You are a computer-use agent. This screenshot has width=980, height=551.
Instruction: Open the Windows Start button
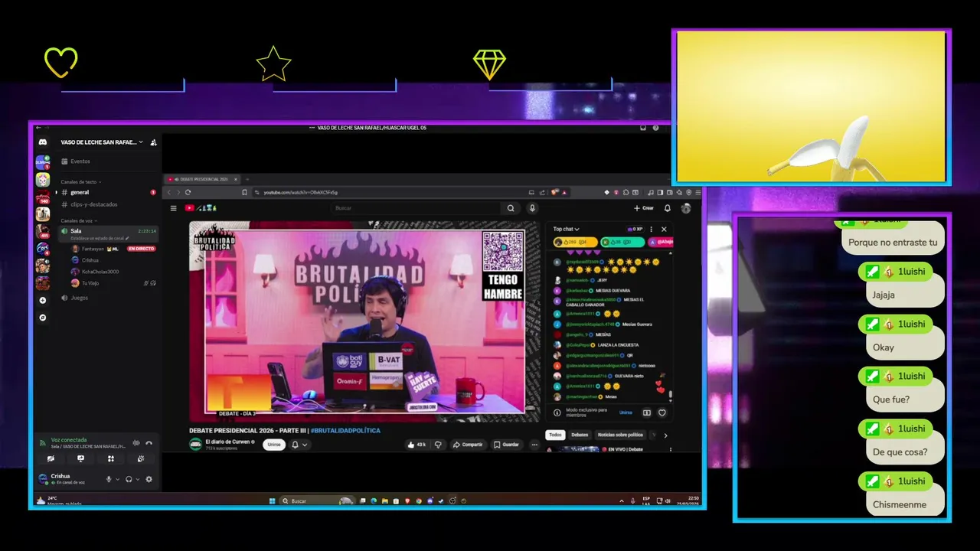(272, 501)
